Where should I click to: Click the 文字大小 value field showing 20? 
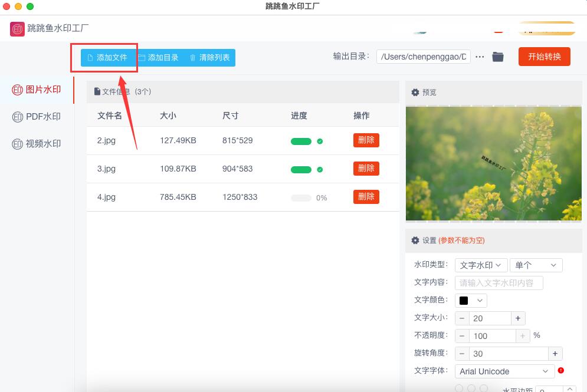(x=490, y=318)
